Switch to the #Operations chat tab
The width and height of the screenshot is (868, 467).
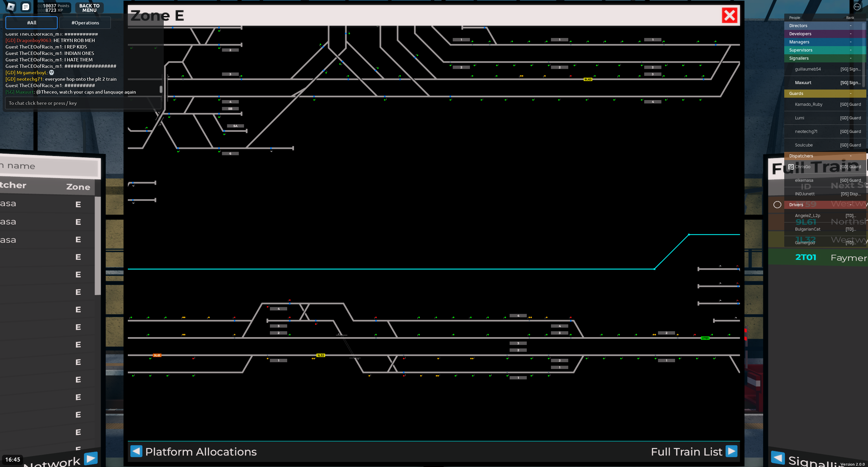85,23
